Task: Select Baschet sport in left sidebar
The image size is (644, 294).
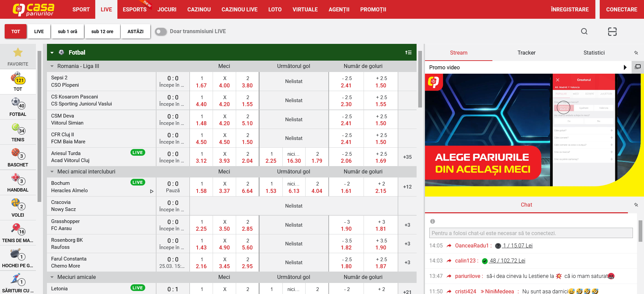Action: click(18, 157)
